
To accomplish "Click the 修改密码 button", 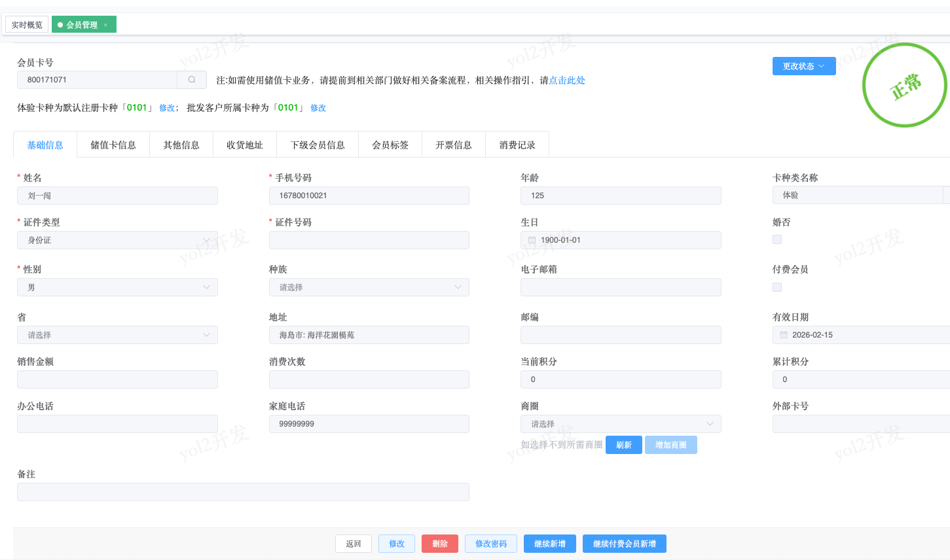I will point(491,544).
